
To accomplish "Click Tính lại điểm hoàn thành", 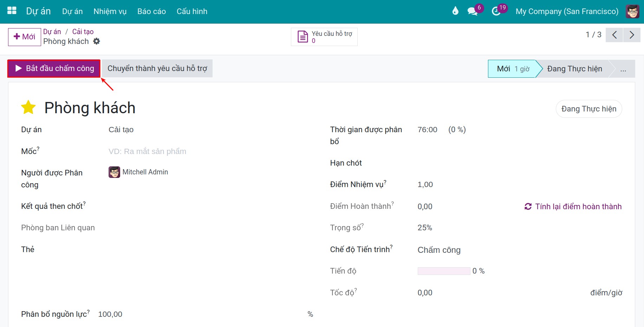I will click(x=573, y=206).
